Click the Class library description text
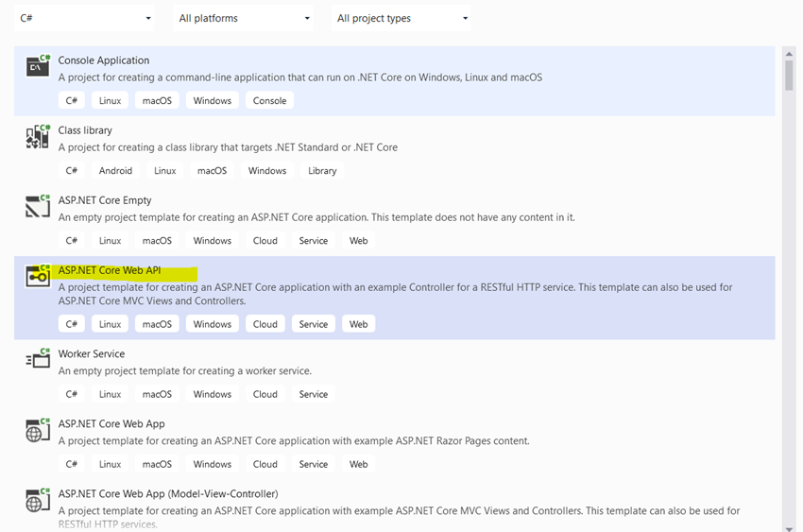The width and height of the screenshot is (803, 532). [x=228, y=147]
